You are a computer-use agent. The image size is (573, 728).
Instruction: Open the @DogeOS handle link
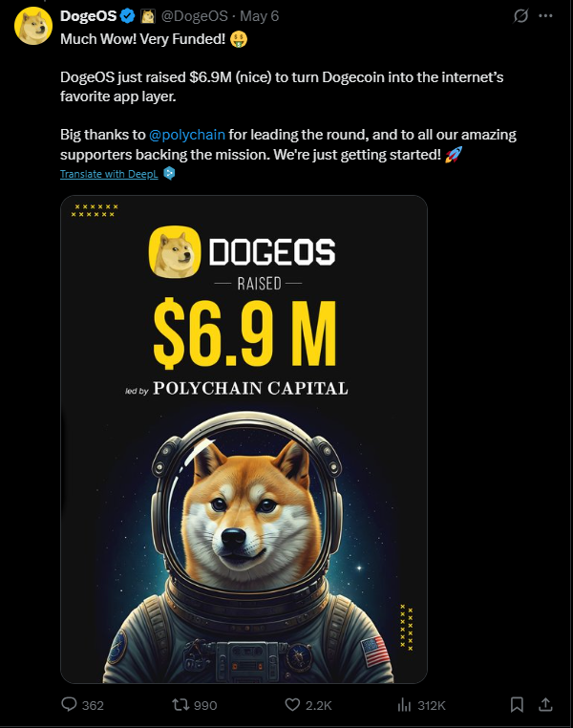[195, 16]
